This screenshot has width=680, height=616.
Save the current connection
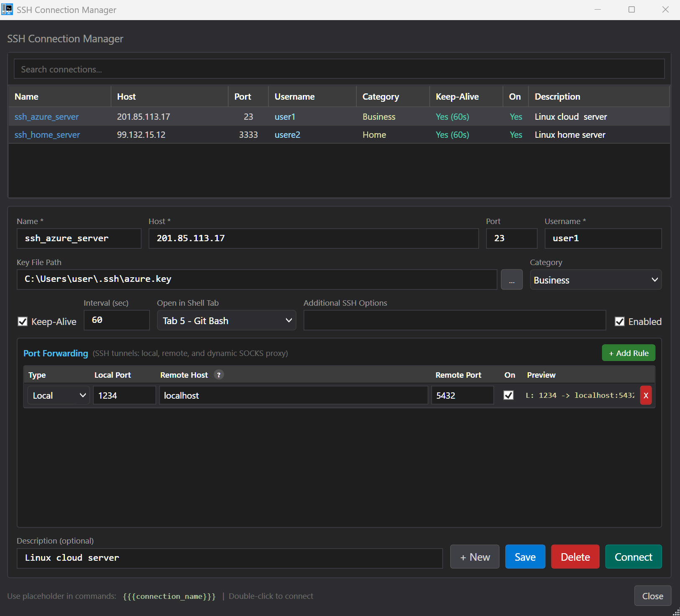coord(525,557)
